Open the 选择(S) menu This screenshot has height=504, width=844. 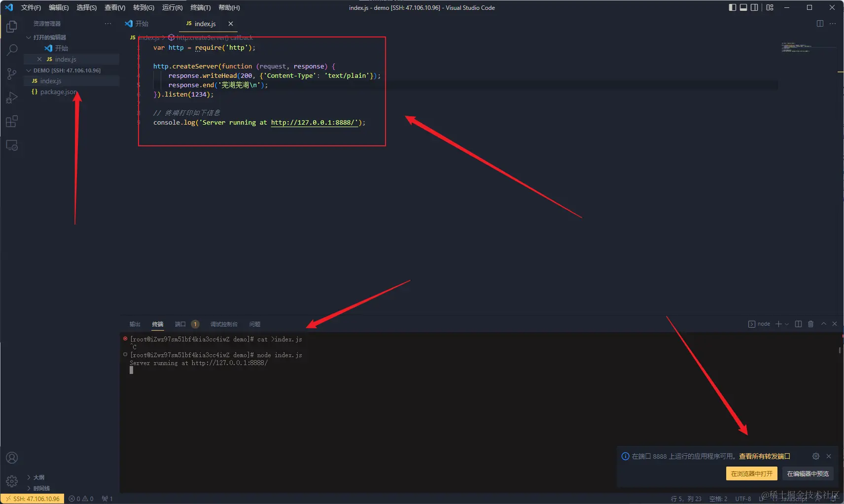click(x=87, y=7)
